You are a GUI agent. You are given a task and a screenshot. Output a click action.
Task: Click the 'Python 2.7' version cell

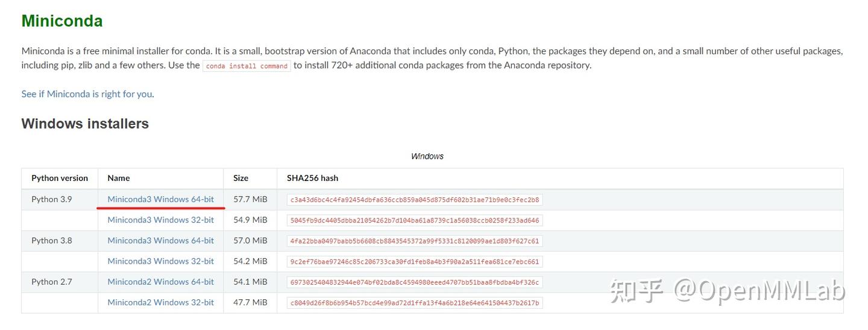pyautogui.click(x=52, y=282)
